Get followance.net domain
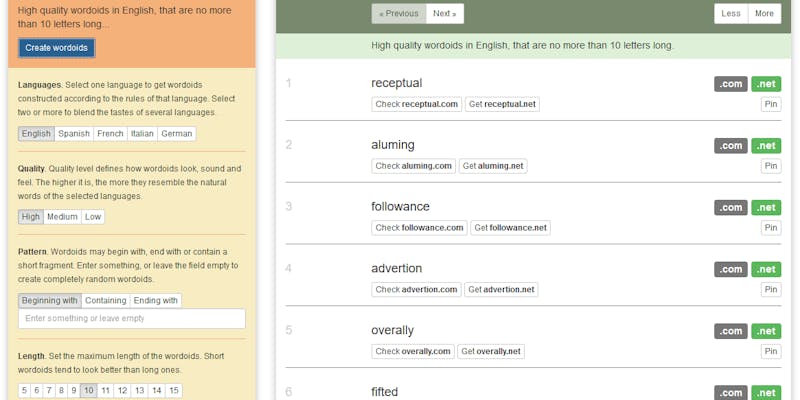The height and width of the screenshot is (400, 800). [x=510, y=228]
